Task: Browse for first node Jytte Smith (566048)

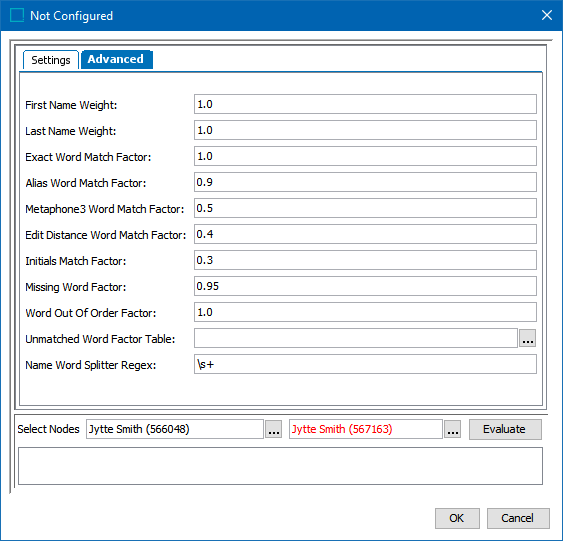Action: [x=274, y=429]
